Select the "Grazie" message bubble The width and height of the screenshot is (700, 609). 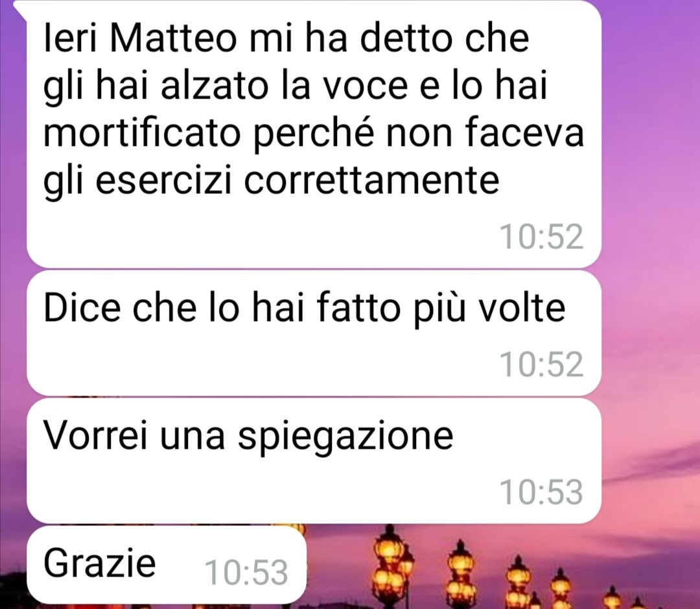(x=167, y=565)
